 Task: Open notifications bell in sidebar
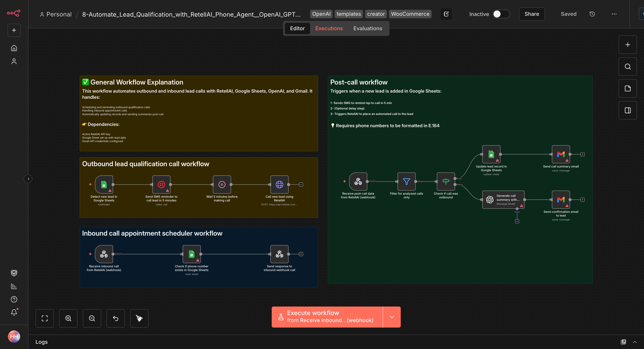coord(14,312)
